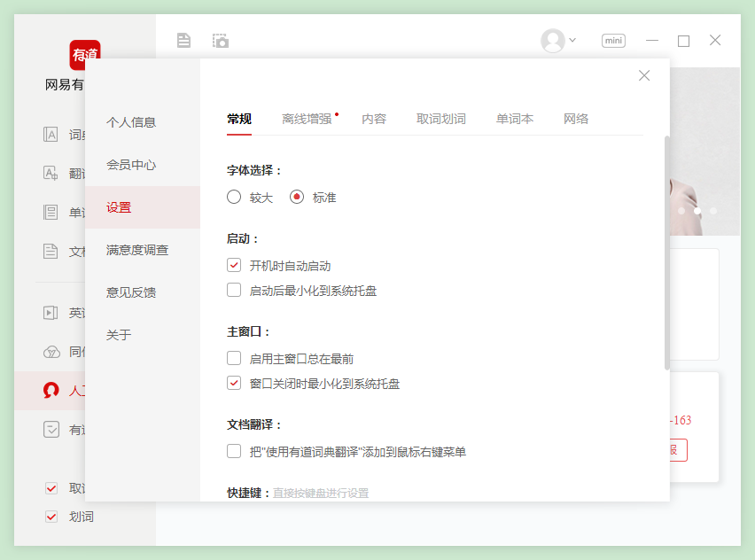Disable the 开机时自动启动 option

(x=234, y=265)
